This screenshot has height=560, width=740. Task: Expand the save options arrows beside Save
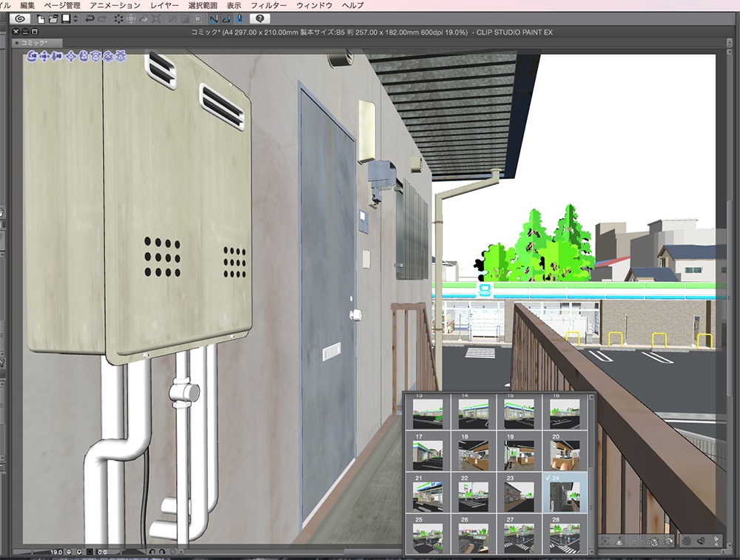(x=75, y=19)
